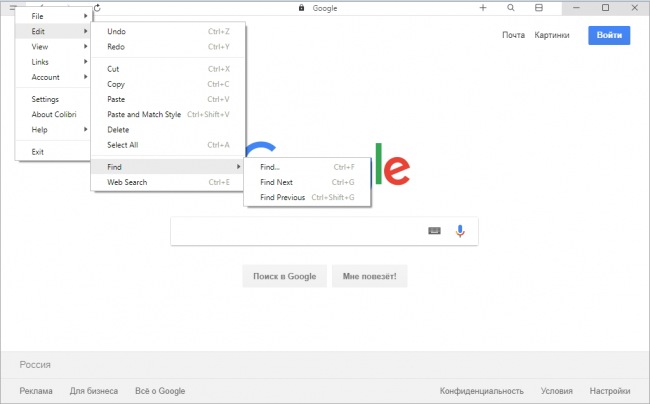Viewport: 650px width, 404px height.
Task: Click the panel layout icon in title bar
Action: (538, 8)
